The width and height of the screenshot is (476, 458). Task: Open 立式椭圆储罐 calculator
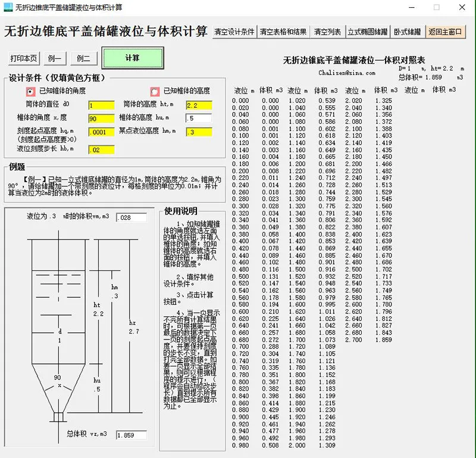[x=368, y=32]
